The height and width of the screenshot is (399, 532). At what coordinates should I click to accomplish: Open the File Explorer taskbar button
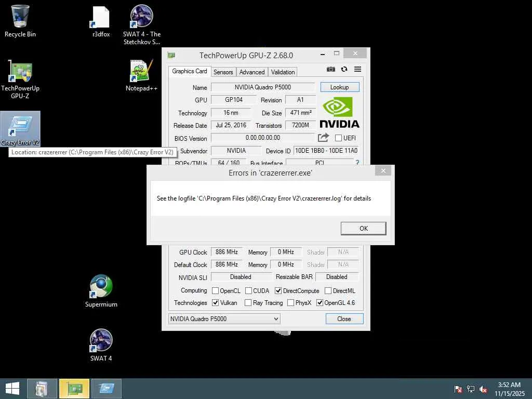tap(42, 389)
